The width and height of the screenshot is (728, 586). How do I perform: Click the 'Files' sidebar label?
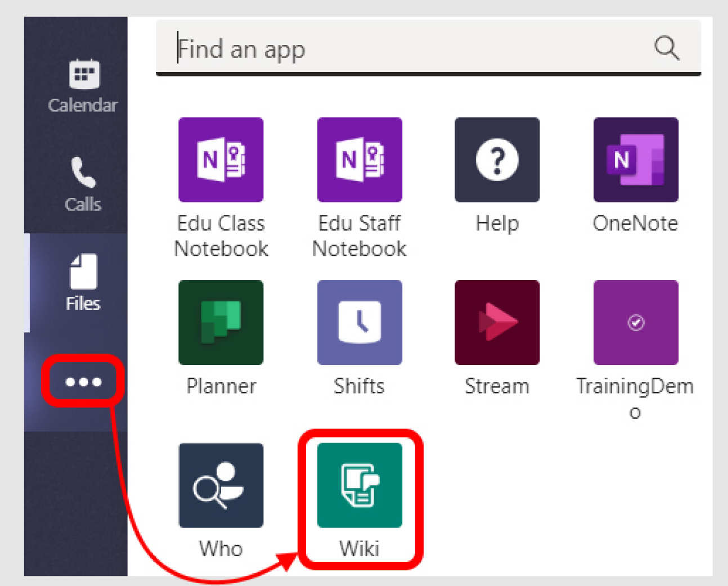point(83,304)
